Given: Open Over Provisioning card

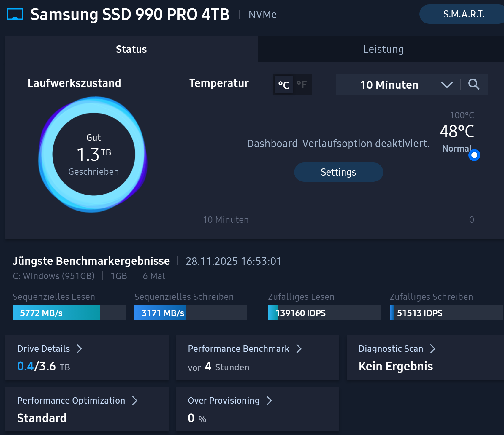Looking at the screenshot, I should 258,409.
